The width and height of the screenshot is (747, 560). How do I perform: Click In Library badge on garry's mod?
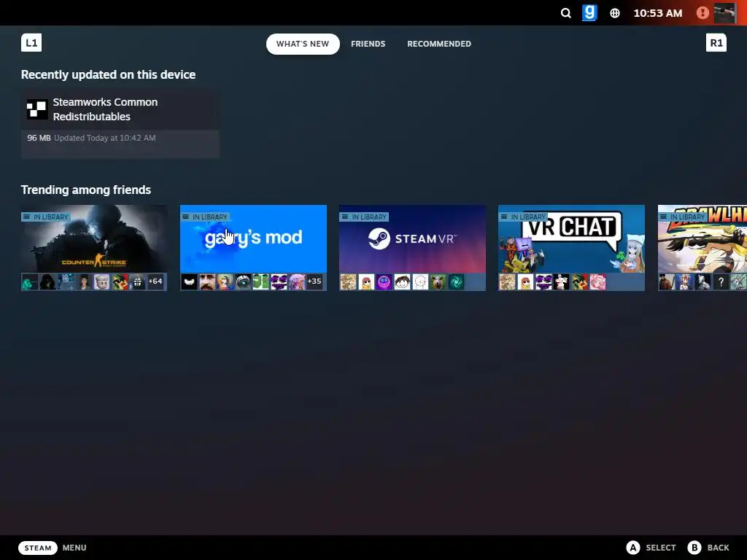tap(205, 217)
